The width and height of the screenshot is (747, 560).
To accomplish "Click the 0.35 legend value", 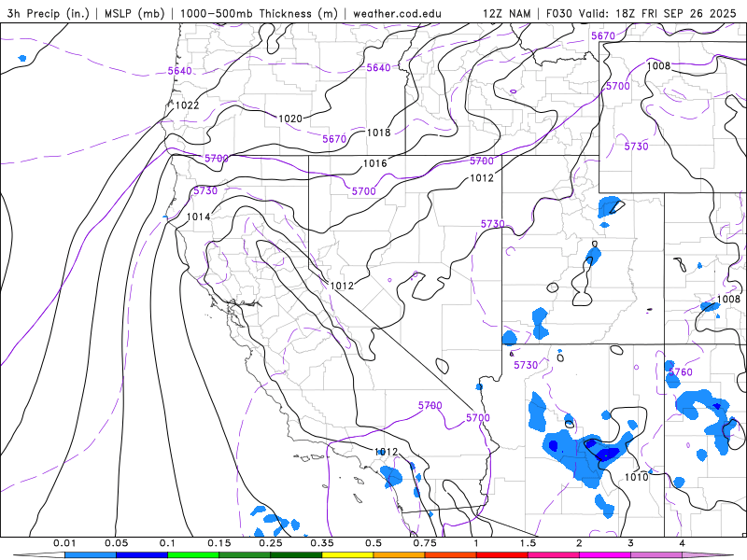I will 322,543.
